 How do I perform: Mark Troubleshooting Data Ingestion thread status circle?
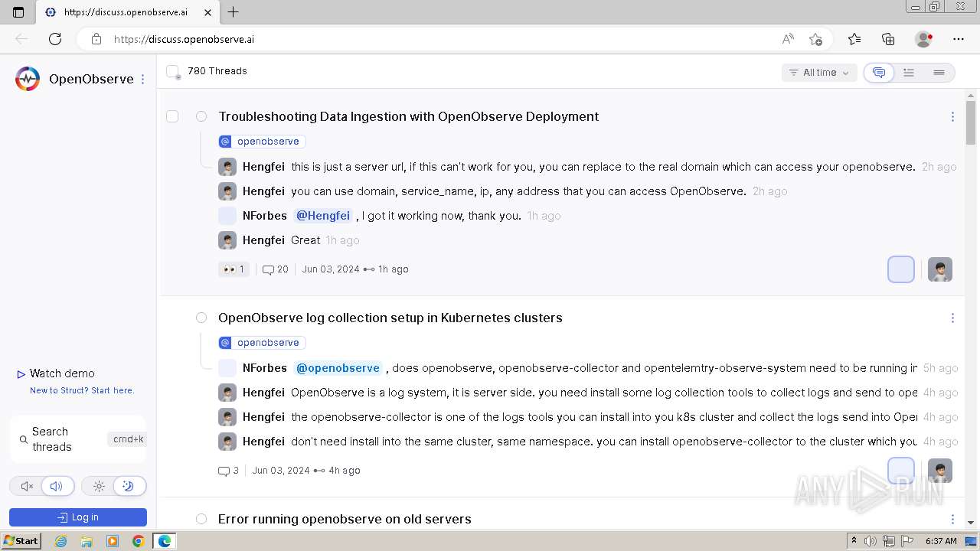tap(201, 116)
